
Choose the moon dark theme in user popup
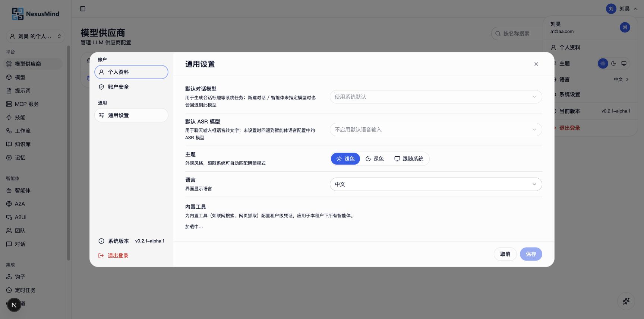click(613, 64)
